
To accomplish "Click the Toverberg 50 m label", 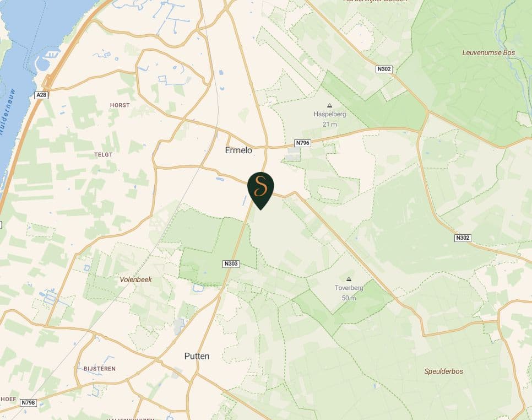I will click(349, 293).
